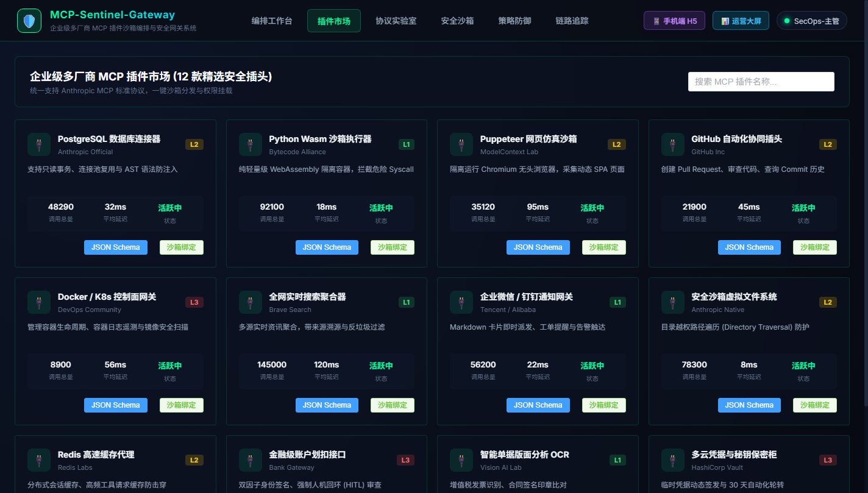868x493 pixels.
Task: Click the Puppeteer 网页仿真沙箱 plug icon
Action: pos(461,144)
